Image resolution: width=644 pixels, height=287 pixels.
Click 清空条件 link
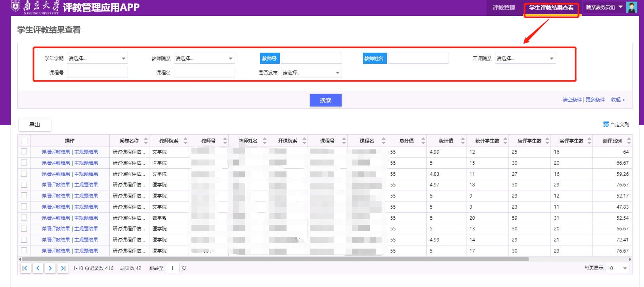[572, 100]
